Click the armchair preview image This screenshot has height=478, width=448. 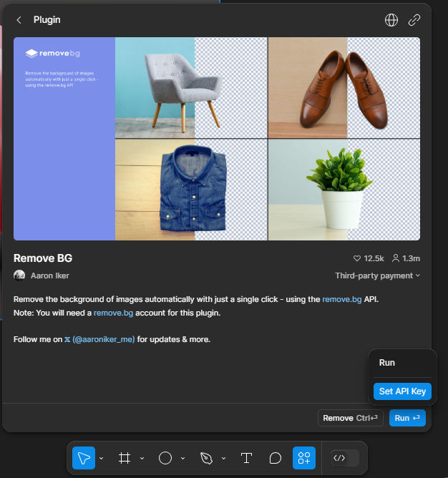(191, 88)
